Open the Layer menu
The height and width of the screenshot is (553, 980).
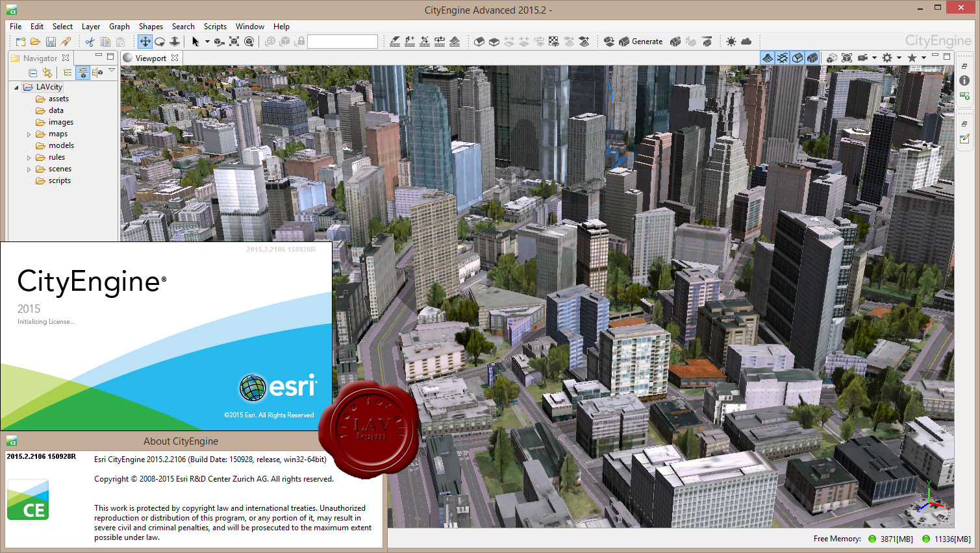pos(91,27)
